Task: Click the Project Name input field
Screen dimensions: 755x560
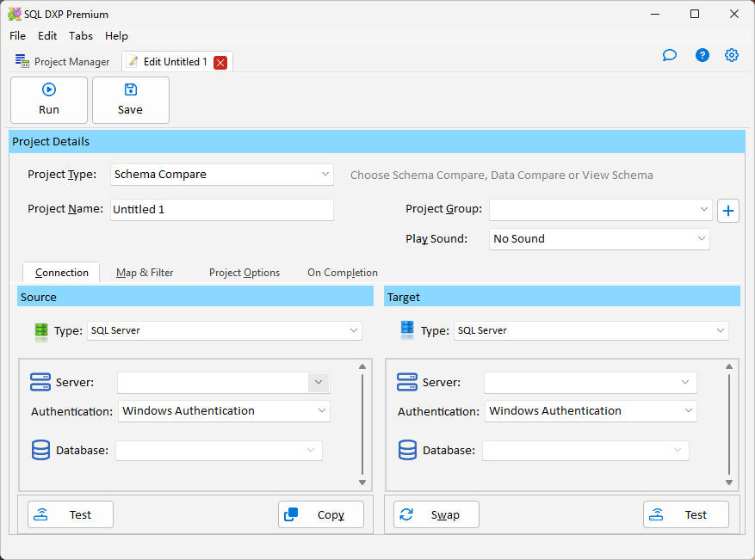Action: coord(221,210)
